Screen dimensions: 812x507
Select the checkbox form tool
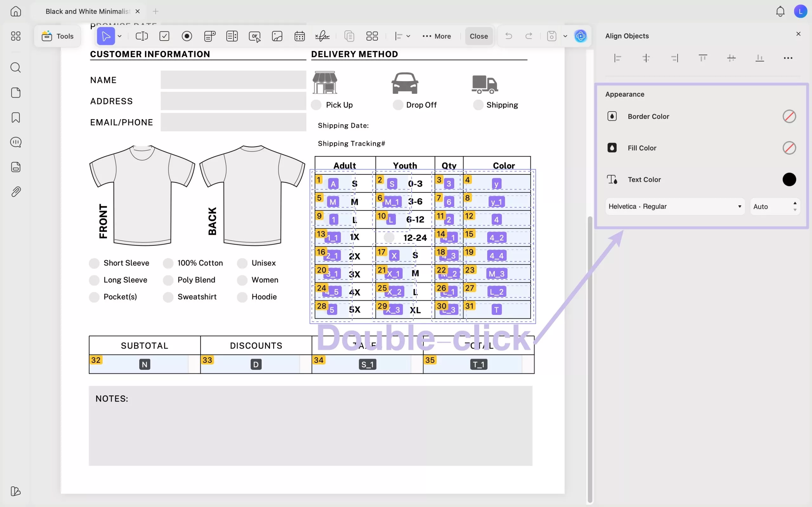coord(164,36)
